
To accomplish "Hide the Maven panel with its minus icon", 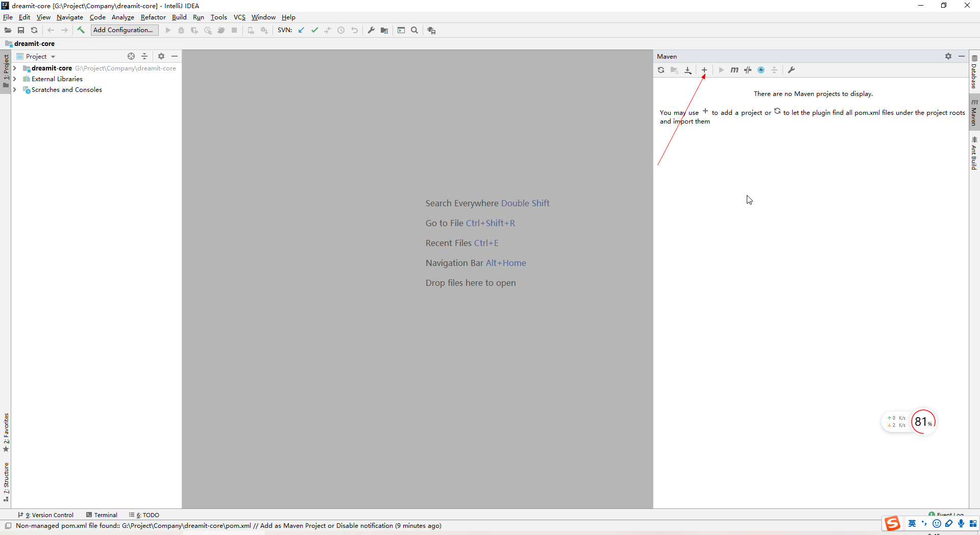I will click(x=962, y=56).
